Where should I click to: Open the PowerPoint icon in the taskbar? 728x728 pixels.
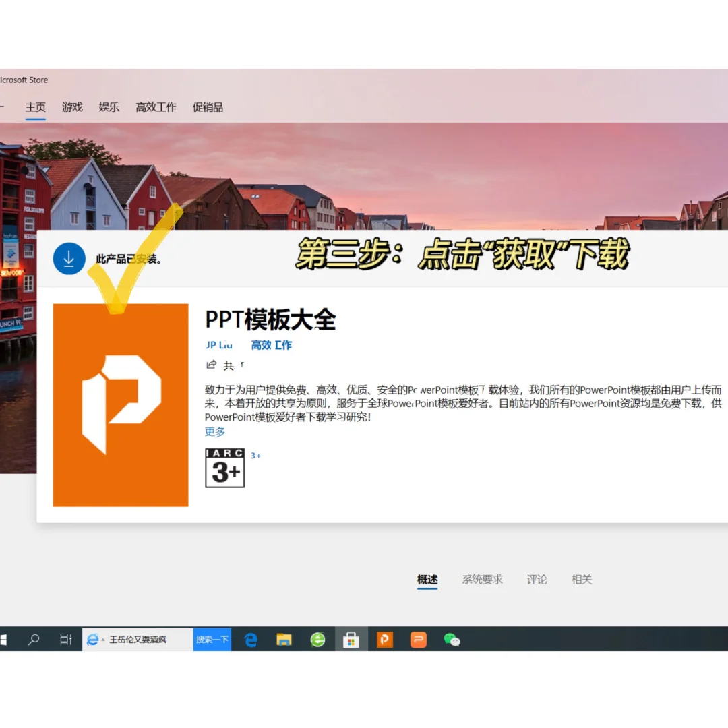[x=385, y=639]
